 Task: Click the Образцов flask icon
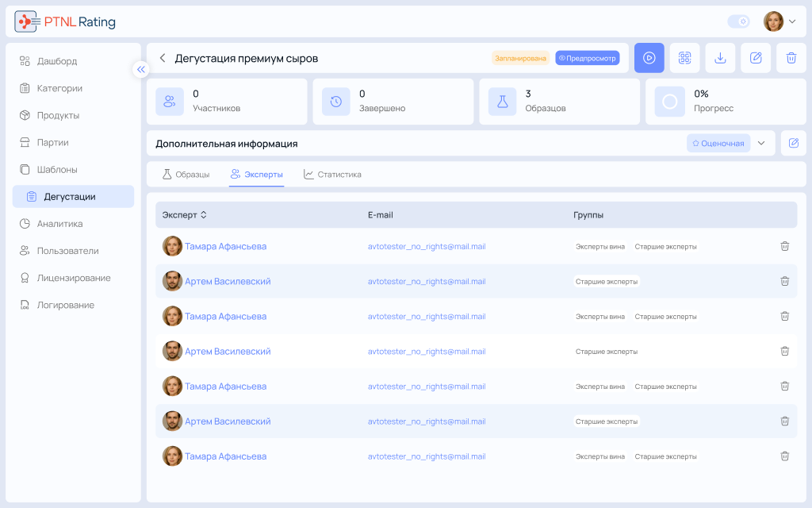(x=502, y=102)
